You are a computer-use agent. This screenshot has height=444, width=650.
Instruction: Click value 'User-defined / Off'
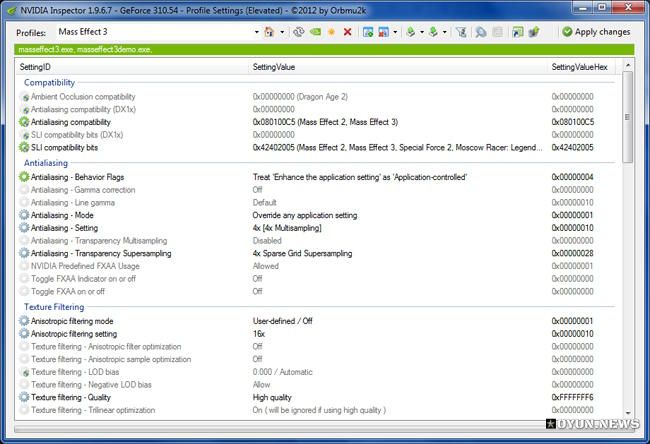point(283,321)
